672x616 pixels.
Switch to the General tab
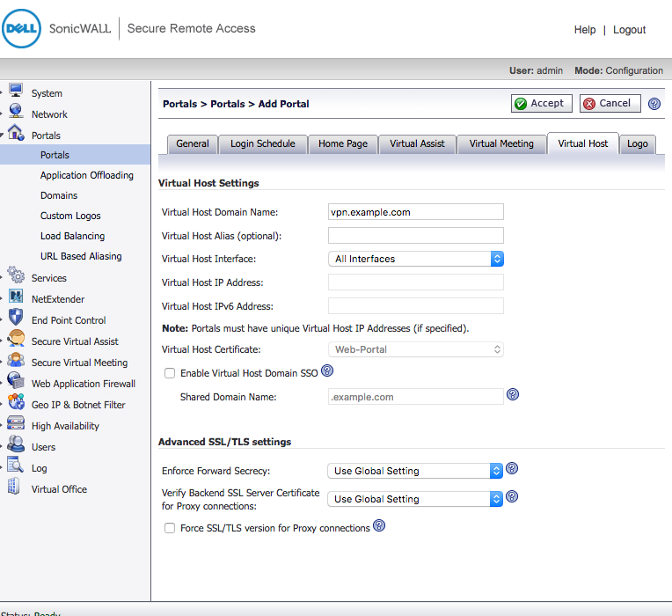click(193, 143)
